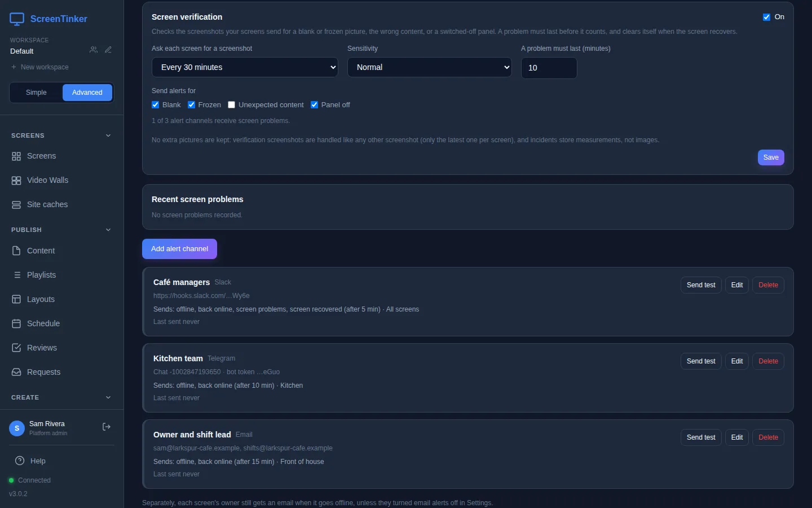
Task: Click the Content document icon
Action: [16, 251]
